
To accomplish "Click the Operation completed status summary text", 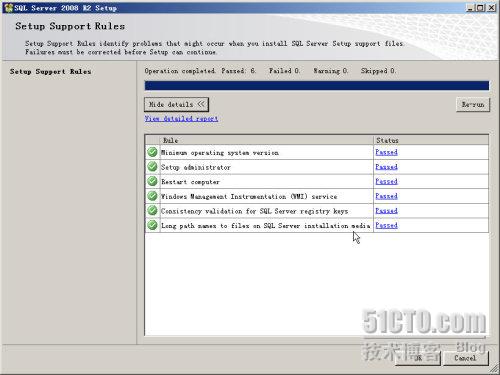I will [270, 71].
